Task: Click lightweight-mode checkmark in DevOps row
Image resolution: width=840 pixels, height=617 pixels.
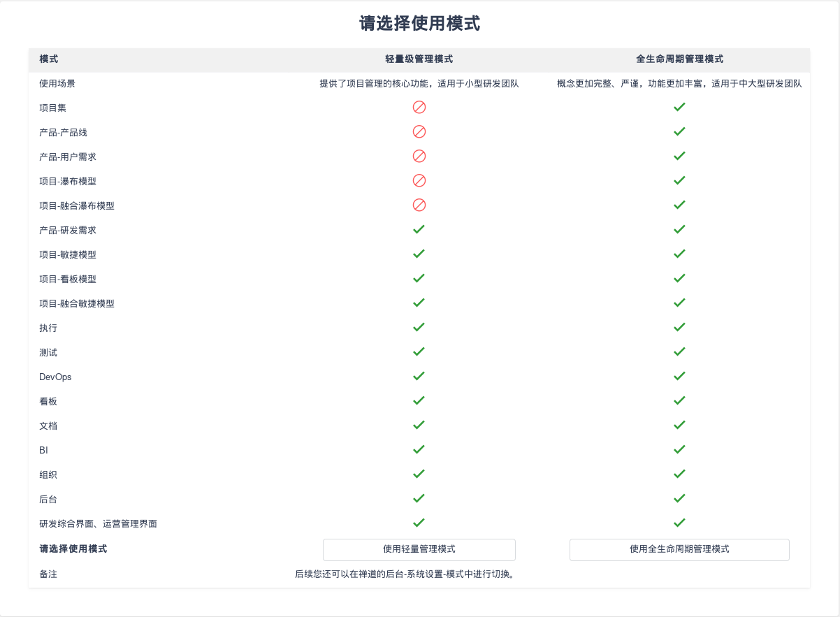Action: coord(419,376)
